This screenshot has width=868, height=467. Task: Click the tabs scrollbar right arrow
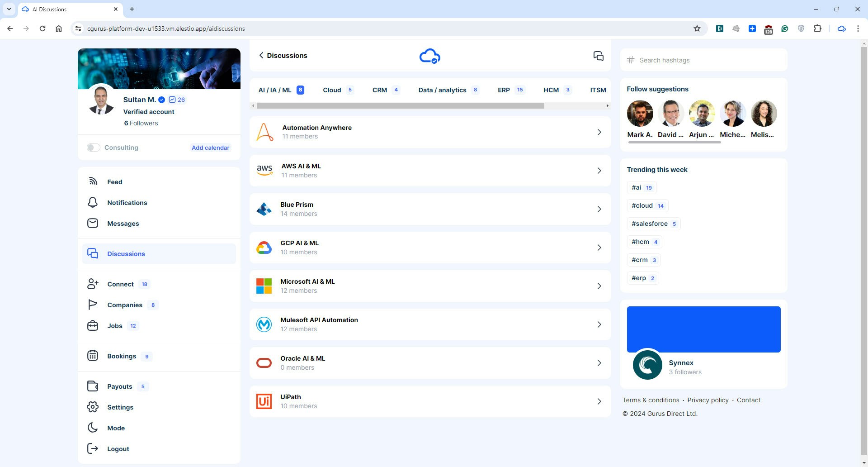pyautogui.click(x=607, y=105)
